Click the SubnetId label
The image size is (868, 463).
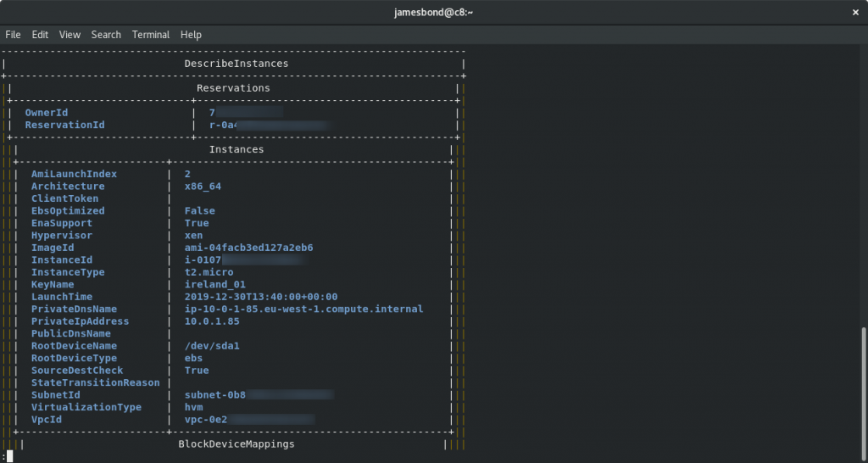(x=55, y=395)
